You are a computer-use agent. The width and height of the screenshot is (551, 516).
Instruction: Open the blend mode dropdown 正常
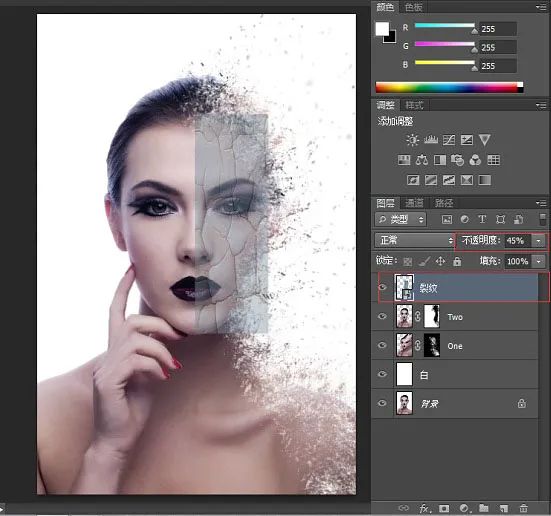tap(415, 240)
